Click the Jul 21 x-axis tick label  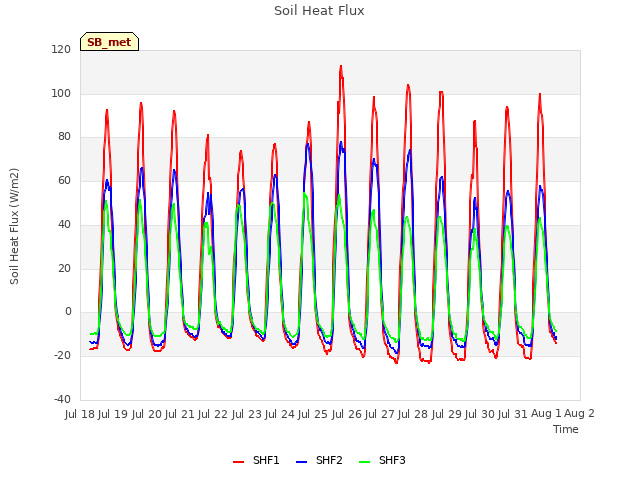[180, 414]
